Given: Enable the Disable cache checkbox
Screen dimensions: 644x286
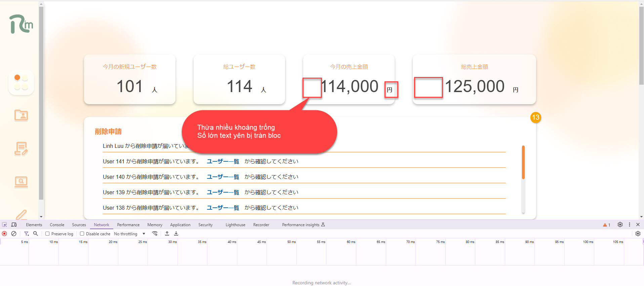Looking at the screenshot, I should click(x=82, y=234).
